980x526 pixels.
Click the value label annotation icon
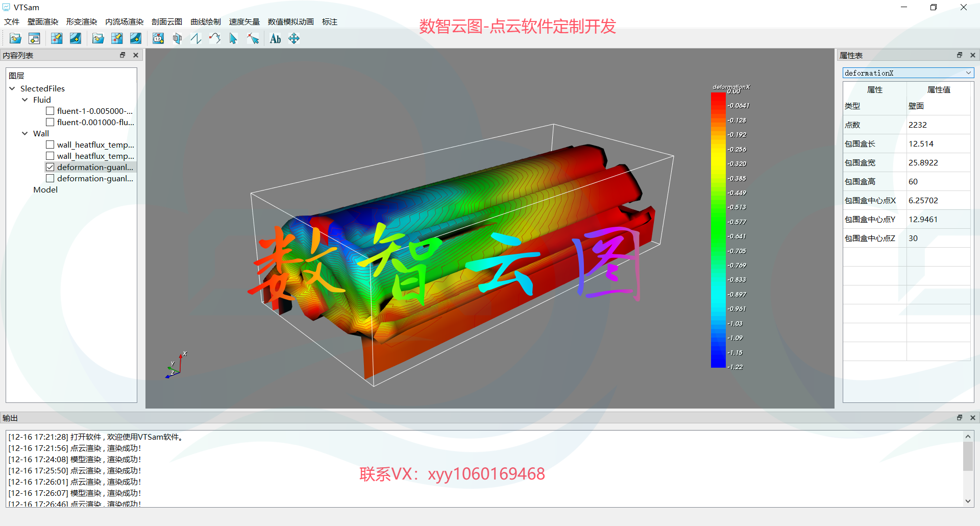point(158,39)
